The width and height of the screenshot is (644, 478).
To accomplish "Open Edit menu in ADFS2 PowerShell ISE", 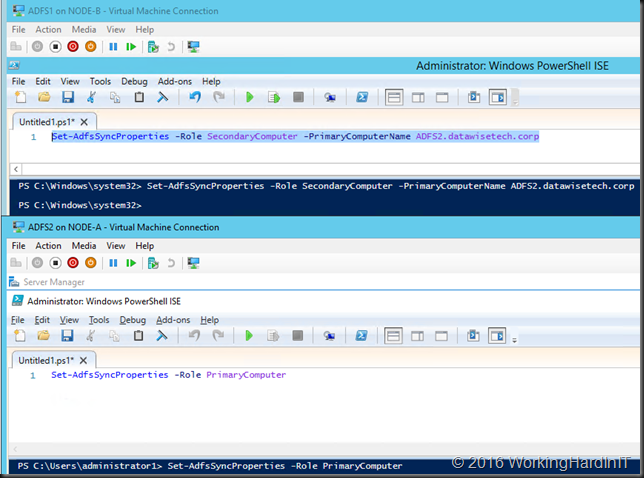I will pos(42,320).
